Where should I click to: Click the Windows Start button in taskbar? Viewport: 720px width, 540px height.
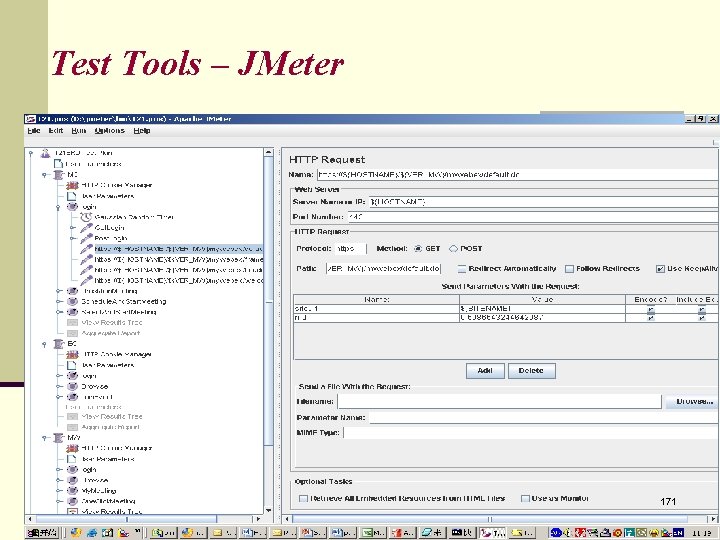(x=42, y=533)
